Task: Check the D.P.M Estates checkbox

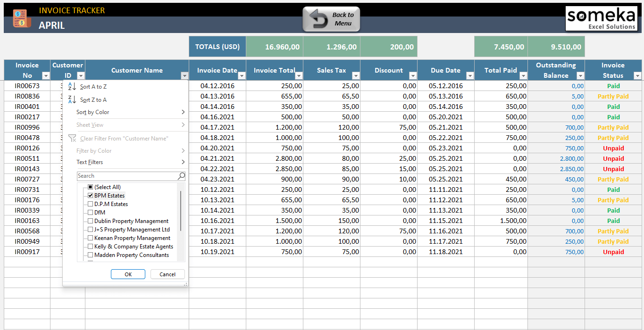Action: (x=90, y=204)
